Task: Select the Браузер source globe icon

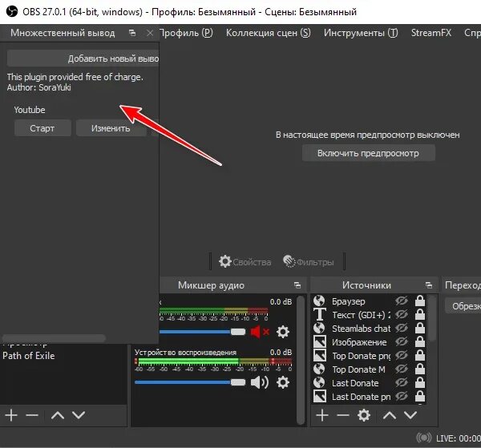Action: pos(319,301)
